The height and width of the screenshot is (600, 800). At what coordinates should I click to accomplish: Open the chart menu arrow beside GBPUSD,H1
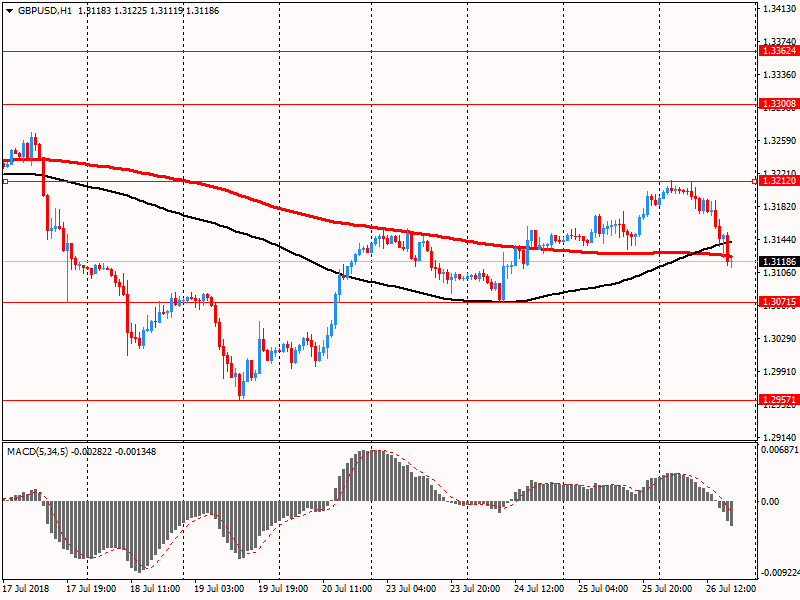9,11
